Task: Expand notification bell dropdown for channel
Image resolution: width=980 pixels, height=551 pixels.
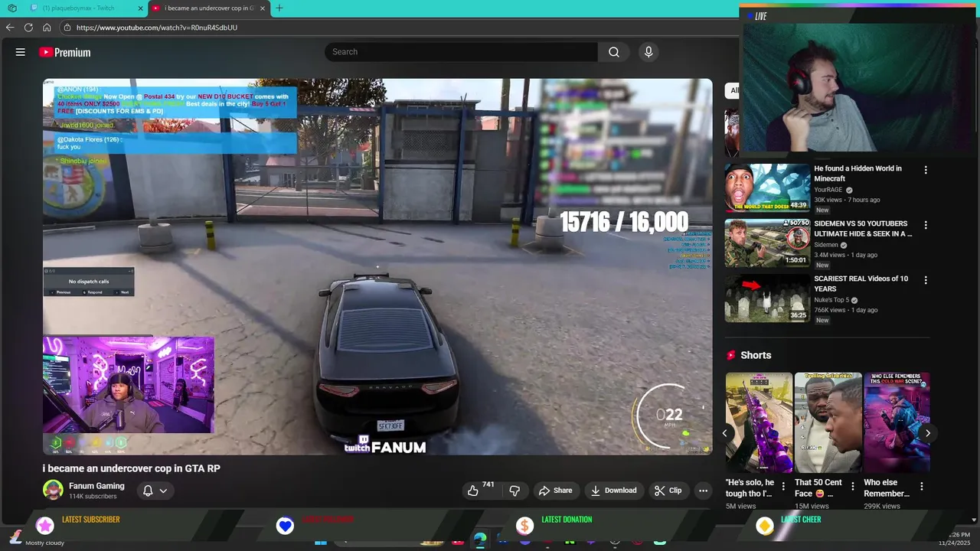Action: tap(155, 491)
